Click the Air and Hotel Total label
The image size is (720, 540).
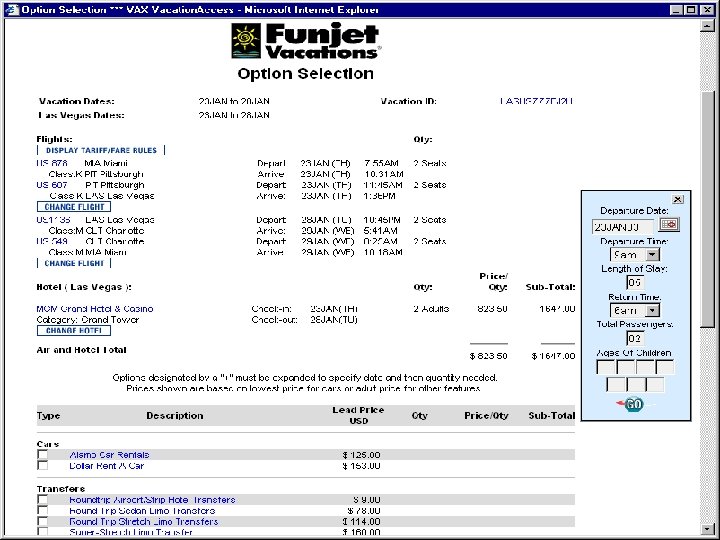click(x=81, y=350)
